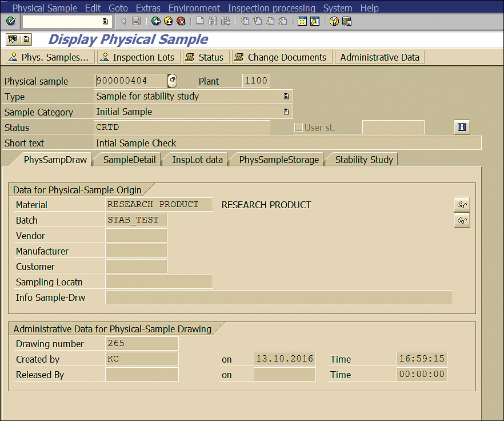Click the empty Customer field
The image size is (504, 421).
[x=136, y=266]
